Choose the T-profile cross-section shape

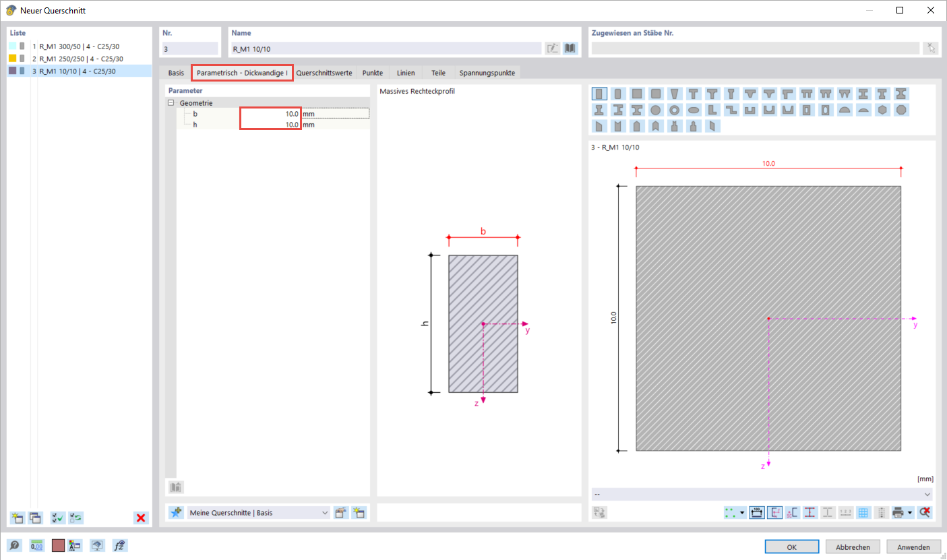pyautogui.click(x=695, y=93)
